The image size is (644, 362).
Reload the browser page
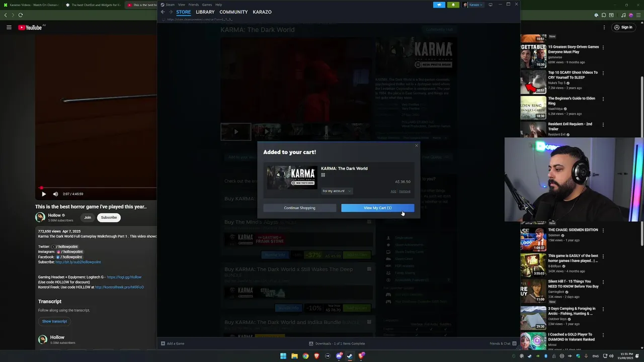pos(21,15)
